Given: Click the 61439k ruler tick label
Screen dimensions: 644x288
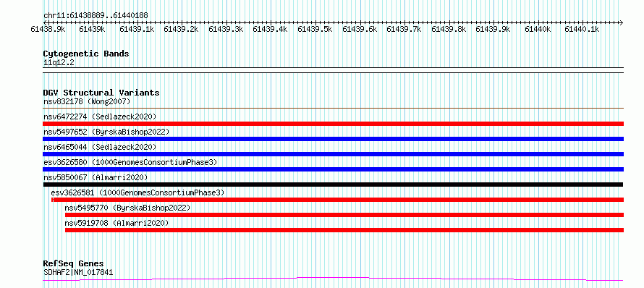Looking at the screenshot, I should 93,29.
